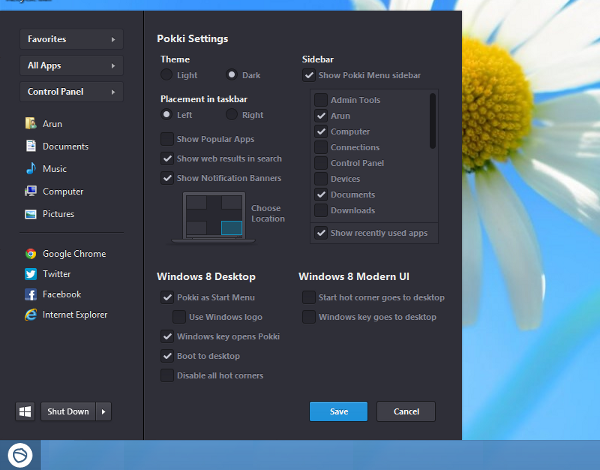Check Control Panel in sidebar list
Screen dimensions: 600x470
tap(321, 163)
